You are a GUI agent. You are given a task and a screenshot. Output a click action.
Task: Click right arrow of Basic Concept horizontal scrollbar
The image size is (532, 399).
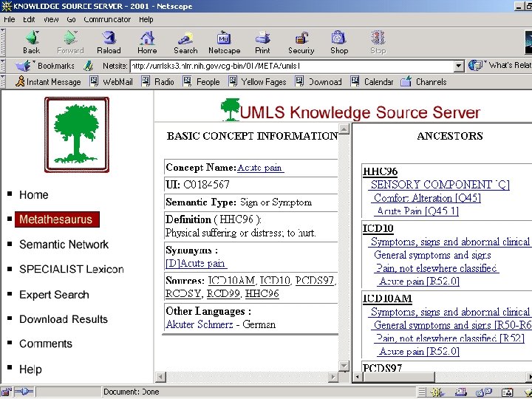pyautogui.click(x=333, y=377)
